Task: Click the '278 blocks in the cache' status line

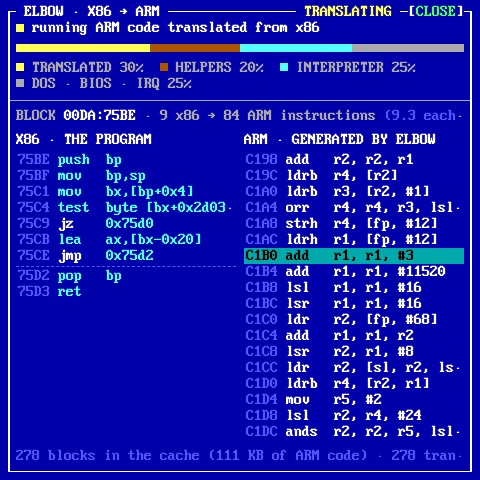Action: point(239,455)
